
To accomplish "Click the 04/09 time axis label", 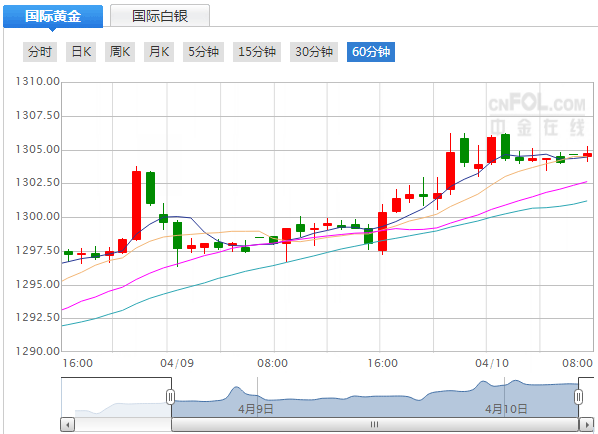I will click(x=177, y=363).
